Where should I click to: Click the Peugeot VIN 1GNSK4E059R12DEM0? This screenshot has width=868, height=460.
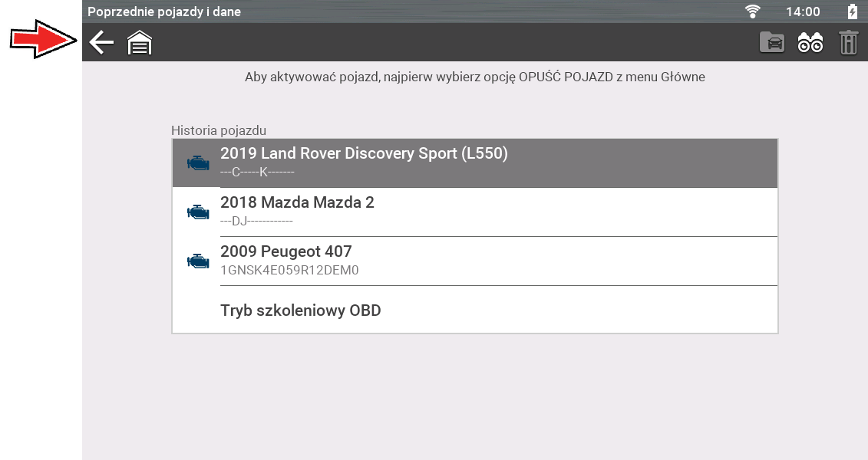[289, 270]
